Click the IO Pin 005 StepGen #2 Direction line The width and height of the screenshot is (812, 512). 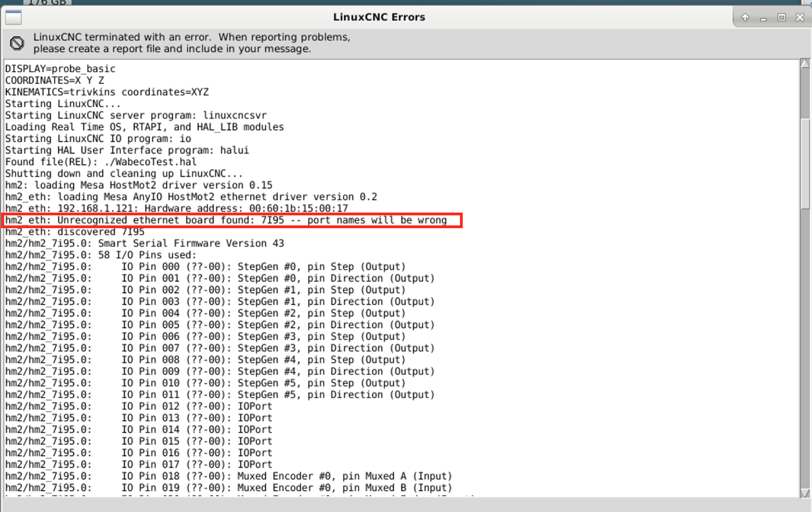pyautogui.click(x=220, y=326)
